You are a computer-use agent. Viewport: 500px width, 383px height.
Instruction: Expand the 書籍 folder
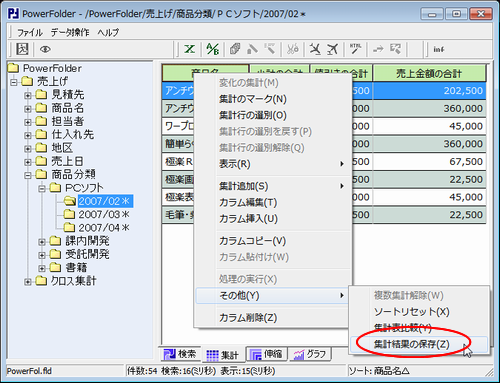click(x=42, y=268)
